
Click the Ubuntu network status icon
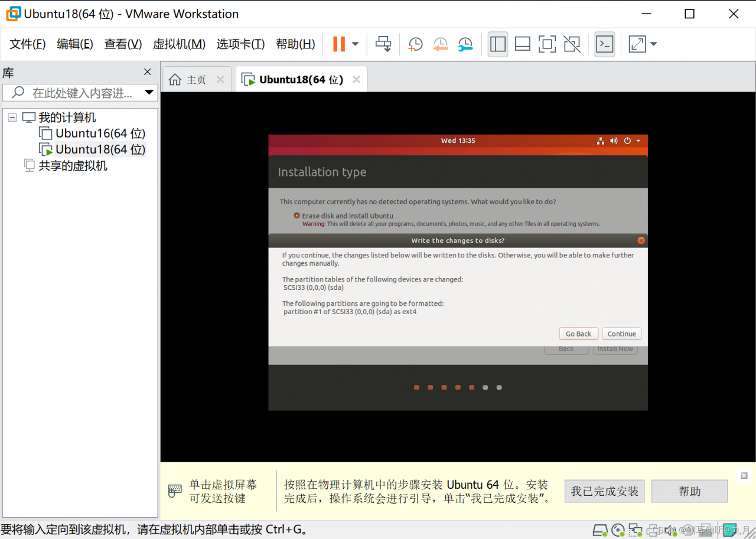coord(600,141)
